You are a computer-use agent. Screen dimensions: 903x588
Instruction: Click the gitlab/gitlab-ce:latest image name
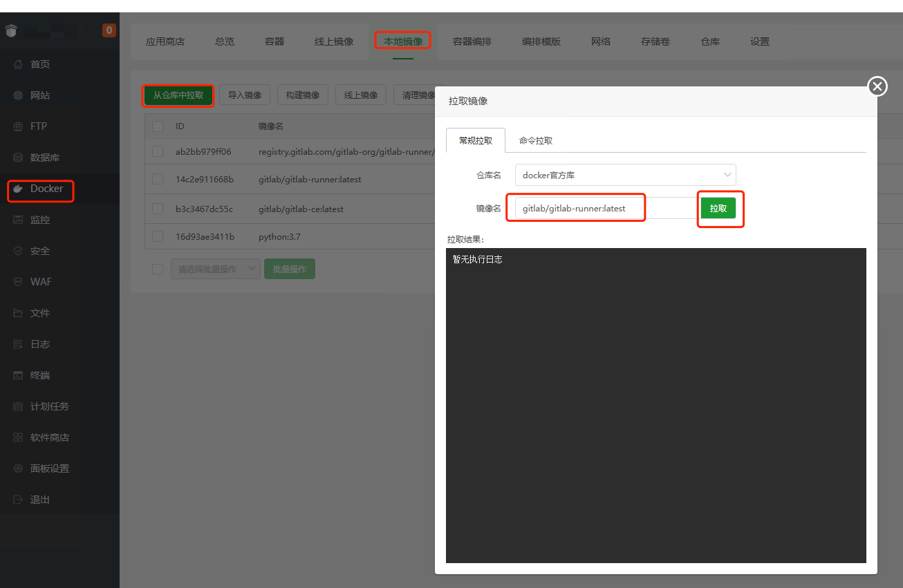(x=301, y=209)
